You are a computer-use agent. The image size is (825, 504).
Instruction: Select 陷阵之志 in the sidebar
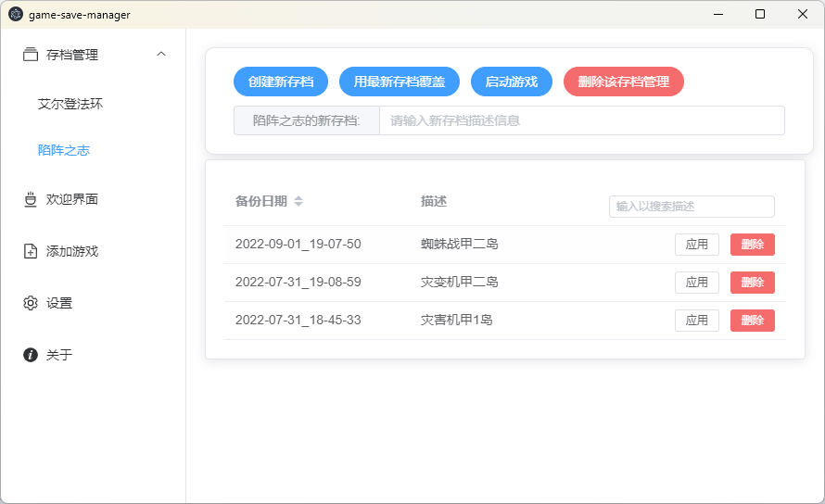[x=64, y=150]
